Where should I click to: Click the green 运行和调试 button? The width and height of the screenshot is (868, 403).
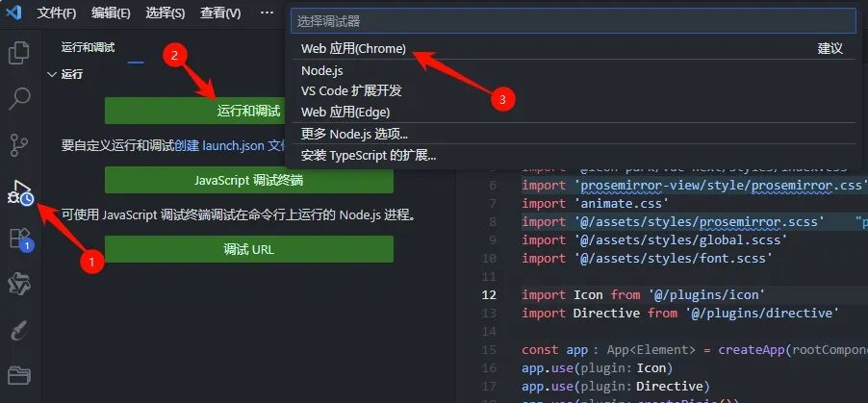pos(194,111)
